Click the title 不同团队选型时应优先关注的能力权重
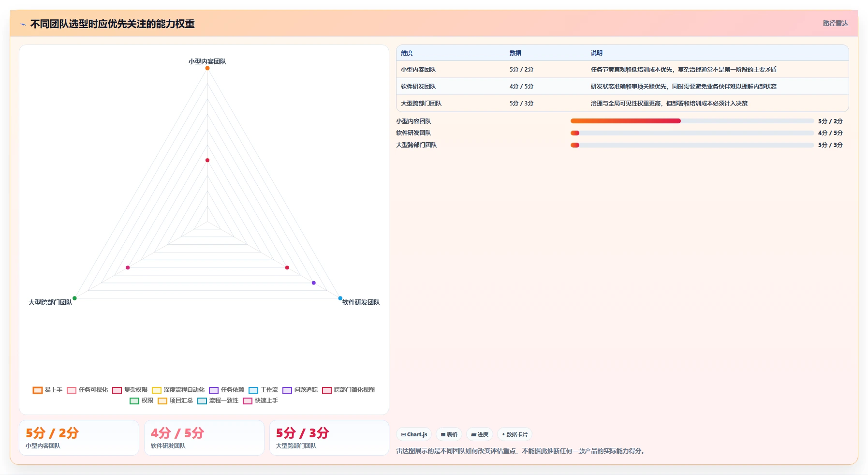This screenshot has width=868, height=475. pyautogui.click(x=112, y=24)
